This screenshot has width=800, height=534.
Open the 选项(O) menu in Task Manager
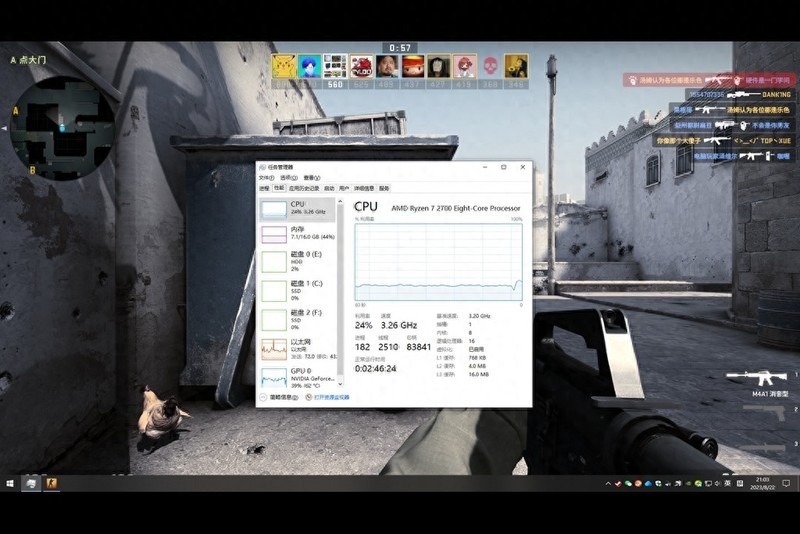tap(289, 177)
